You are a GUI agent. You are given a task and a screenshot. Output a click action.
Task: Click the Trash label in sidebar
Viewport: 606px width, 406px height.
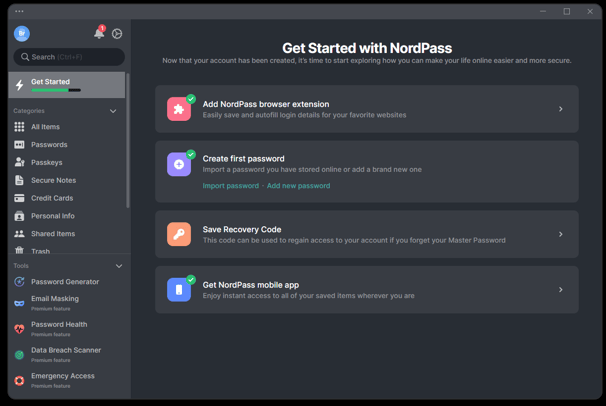(x=41, y=251)
